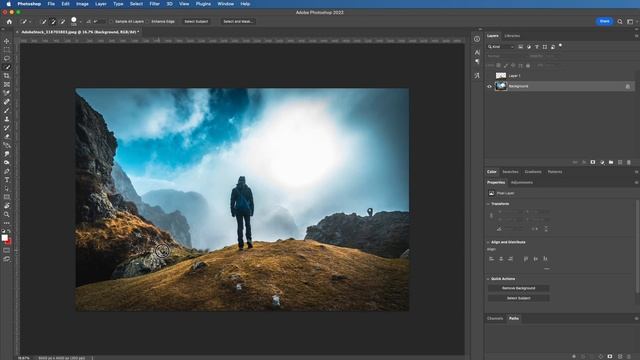
Task: Select the Zoom tool
Action: 7,214
